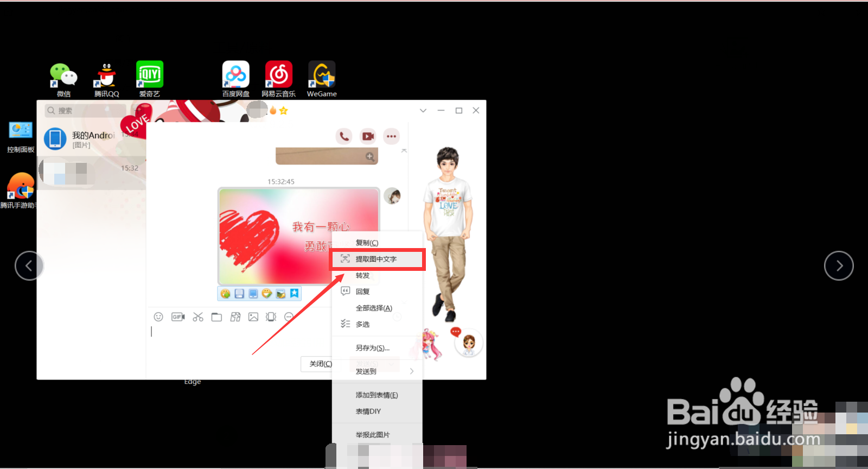The height and width of the screenshot is (469, 868).
Task: Open the Baidu Netdisk desktop icon
Action: click(236, 79)
